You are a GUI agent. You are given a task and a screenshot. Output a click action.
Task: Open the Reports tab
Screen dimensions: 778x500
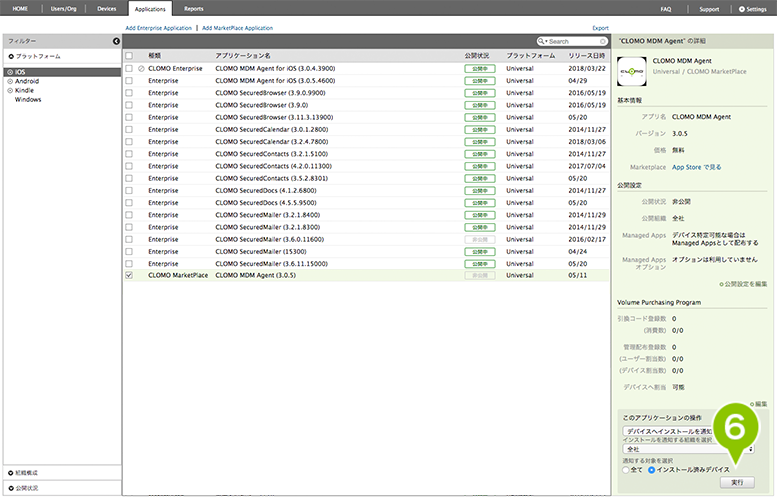coord(194,8)
